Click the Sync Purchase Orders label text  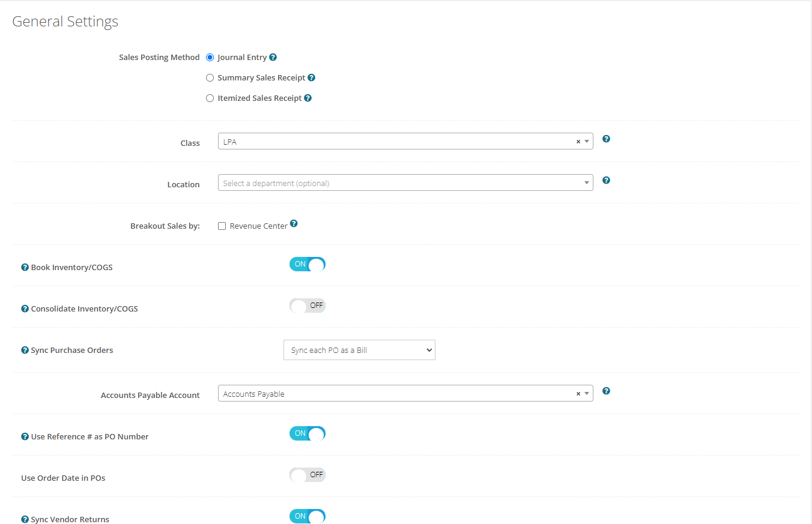coord(72,351)
